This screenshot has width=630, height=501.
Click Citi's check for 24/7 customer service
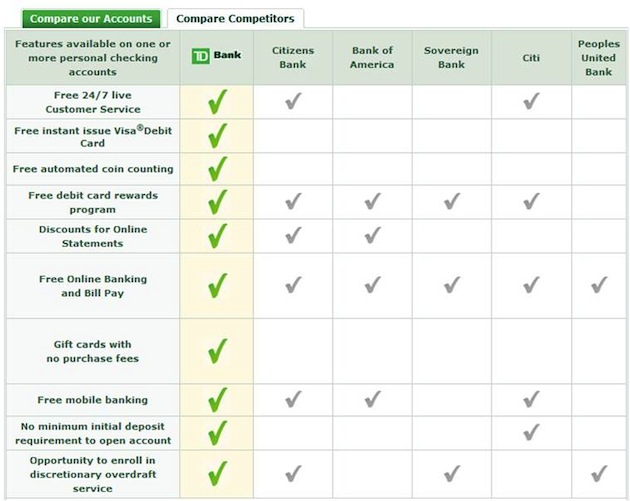coord(531,101)
